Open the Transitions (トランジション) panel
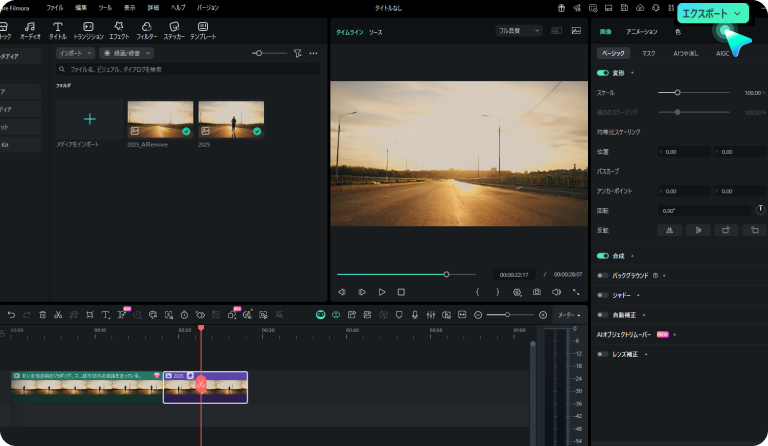 tap(88, 28)
